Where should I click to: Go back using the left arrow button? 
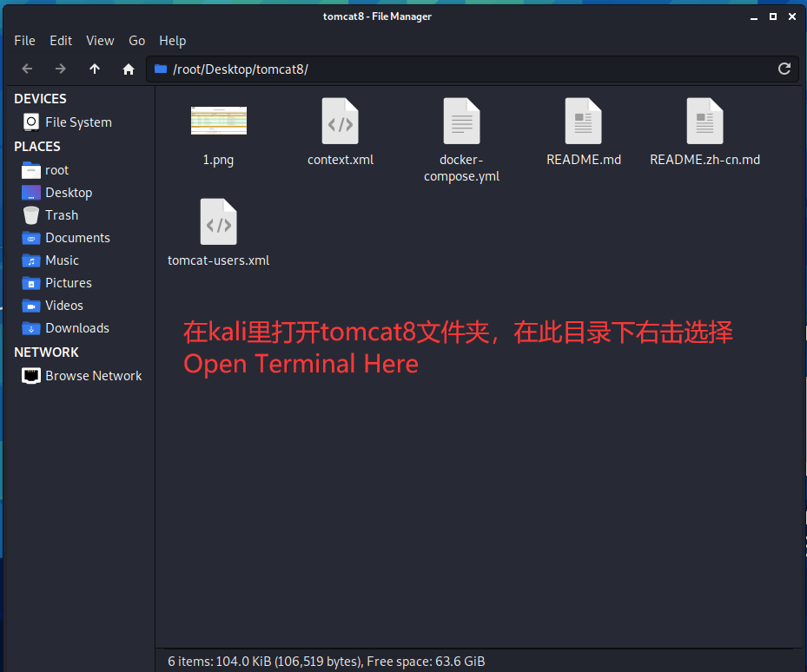coord(27,69)
